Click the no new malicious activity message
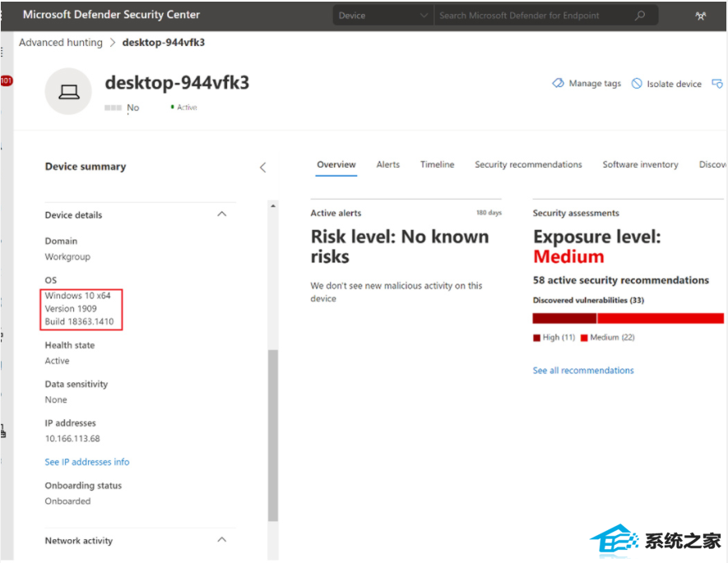The width and height of the screenshot is (728, 563). click(396, 292)
